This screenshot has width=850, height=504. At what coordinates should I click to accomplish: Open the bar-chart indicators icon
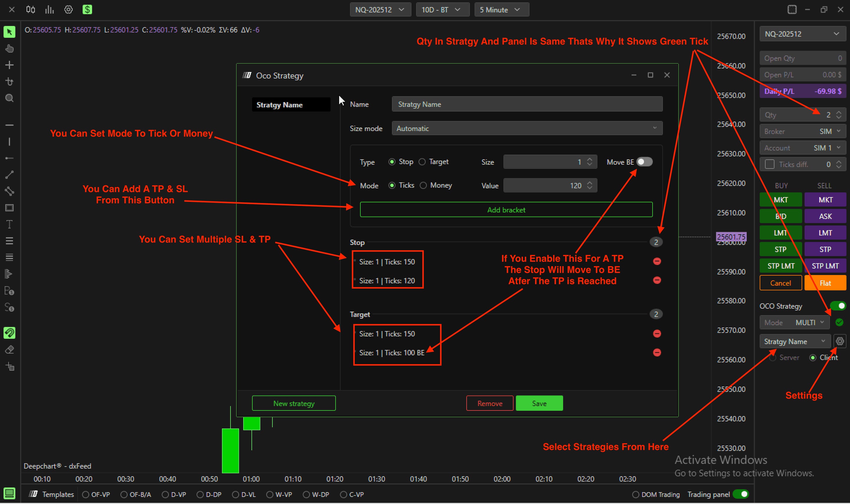[50, 9]
